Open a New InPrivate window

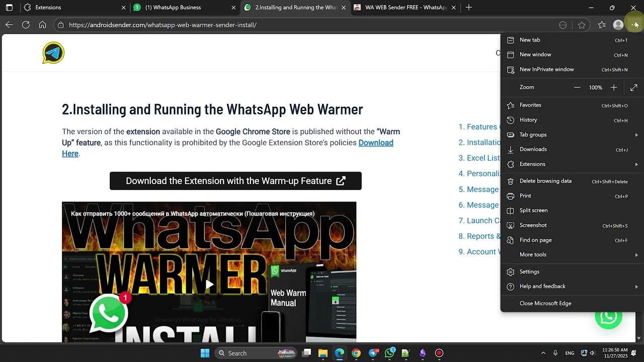click(x=572, y=69)
